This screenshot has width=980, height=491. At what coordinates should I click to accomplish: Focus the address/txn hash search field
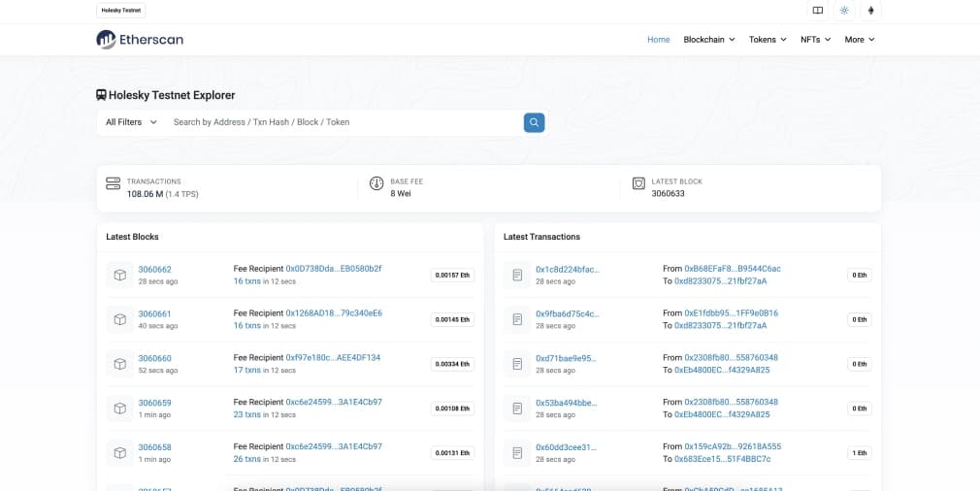click(x=340, y=122)
